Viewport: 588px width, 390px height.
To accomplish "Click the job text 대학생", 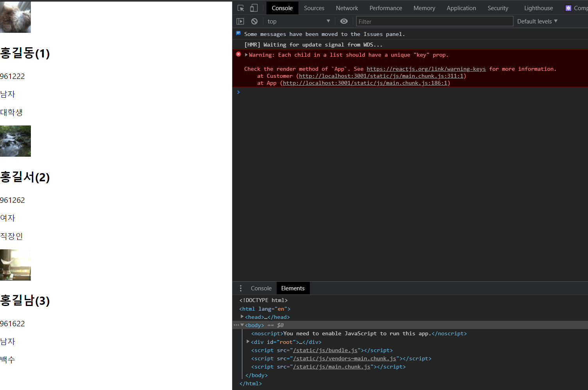I will (x=11, y=113).
